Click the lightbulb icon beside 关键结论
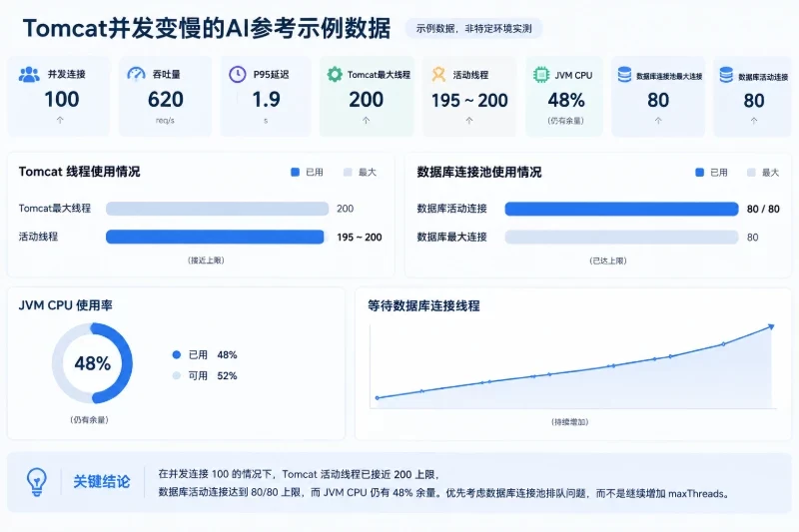 [x=37, y=482]
